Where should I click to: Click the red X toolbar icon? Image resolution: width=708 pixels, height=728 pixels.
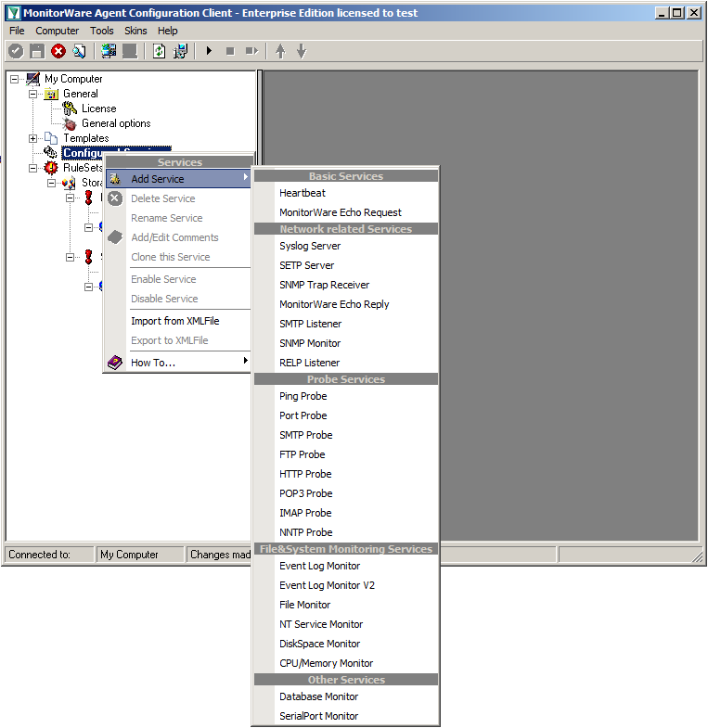coord(58,51)
